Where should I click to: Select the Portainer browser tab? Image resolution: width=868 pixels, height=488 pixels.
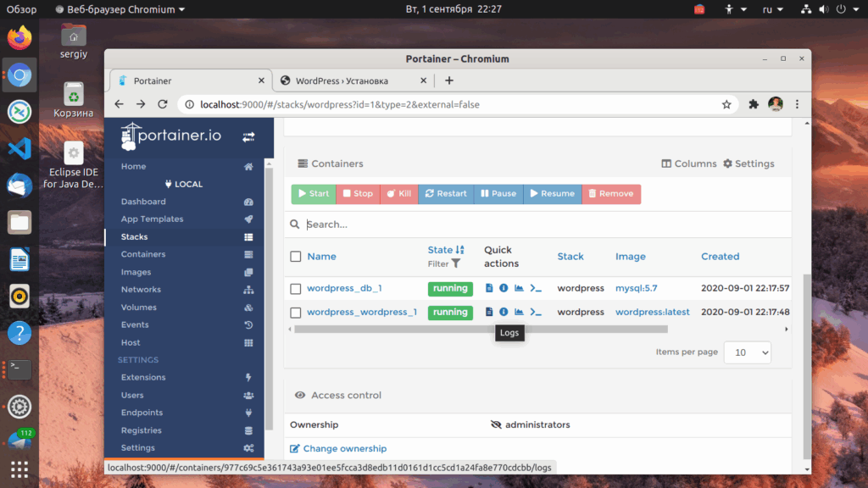(191, 80)
